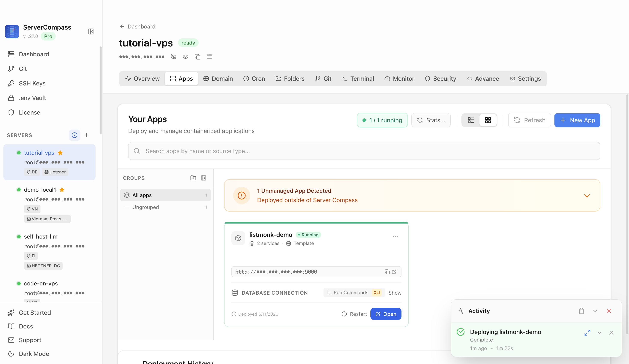Restart the listmonk-demo app
This screenshot has width=629, height=364.
click(x=354, y=314)
